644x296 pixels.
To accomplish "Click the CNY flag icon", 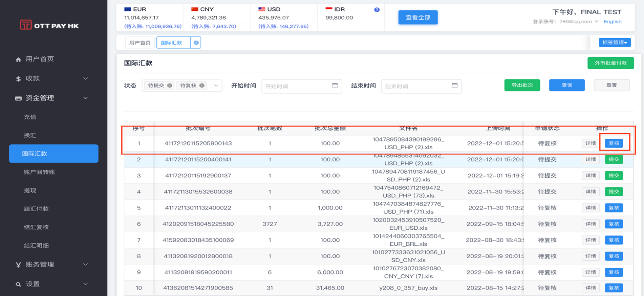I will [195, 9].
